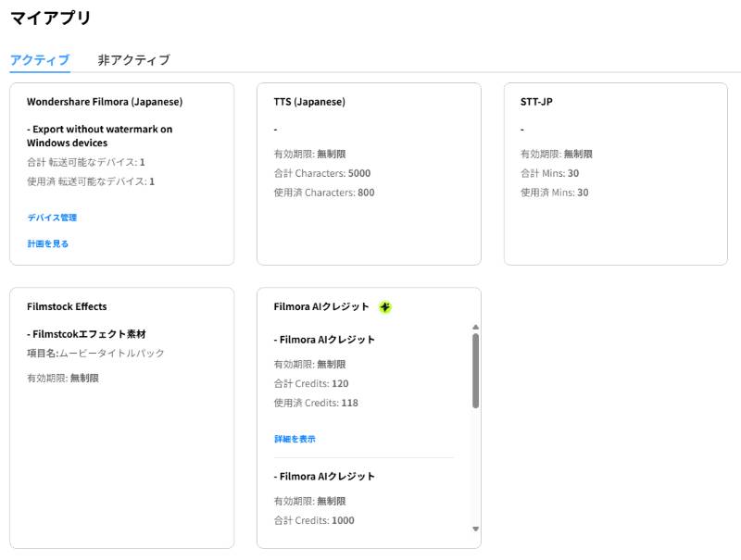Click the TTS (Japanese) card title
This screenshot has height=560, width=741.
[x=309, y=102]
